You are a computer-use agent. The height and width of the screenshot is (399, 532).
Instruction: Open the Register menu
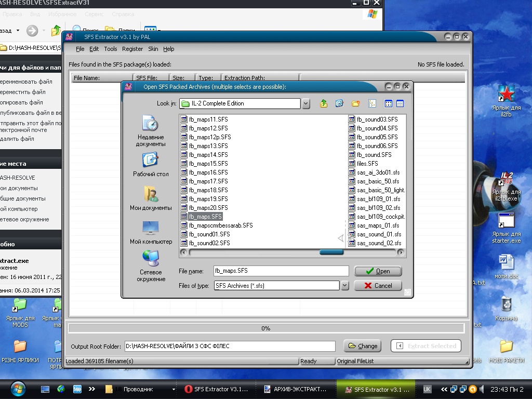click(x=132, y=49)
